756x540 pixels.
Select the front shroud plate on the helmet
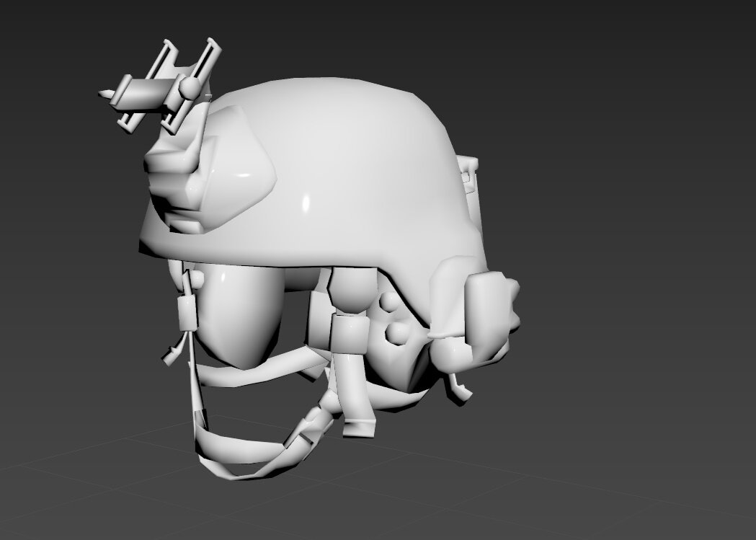(x=210, y=169)
